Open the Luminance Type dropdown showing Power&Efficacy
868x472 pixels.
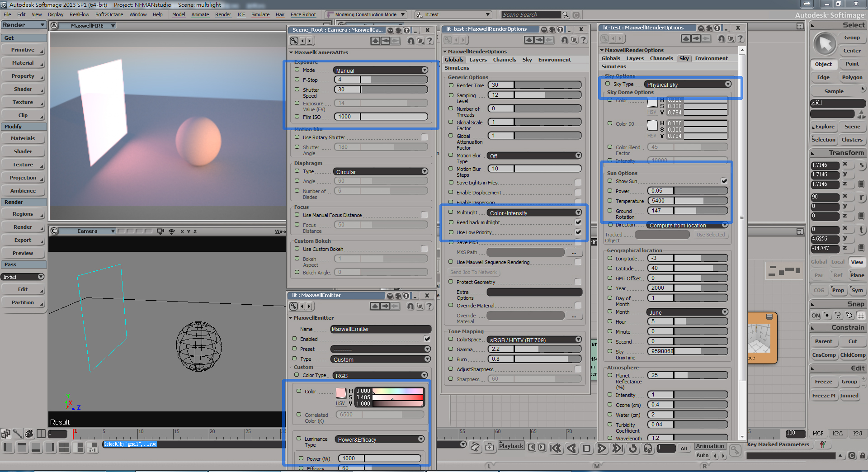click(x=380, y=439)
